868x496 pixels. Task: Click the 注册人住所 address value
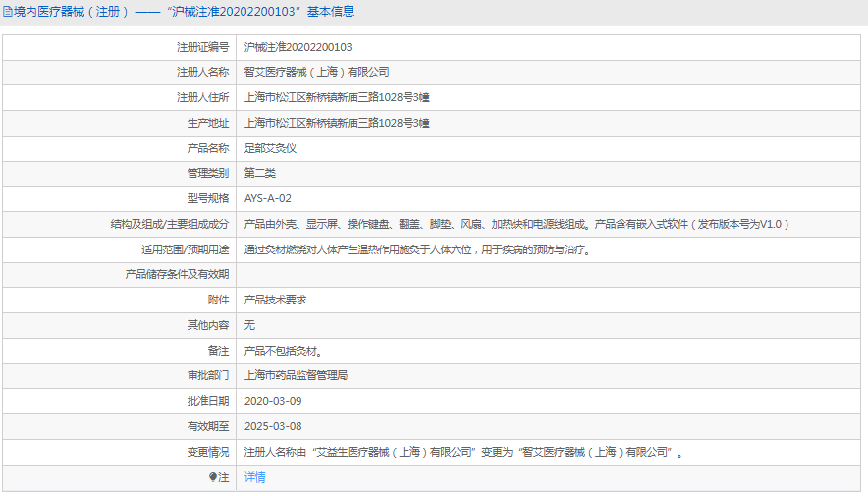coord(337,97)
